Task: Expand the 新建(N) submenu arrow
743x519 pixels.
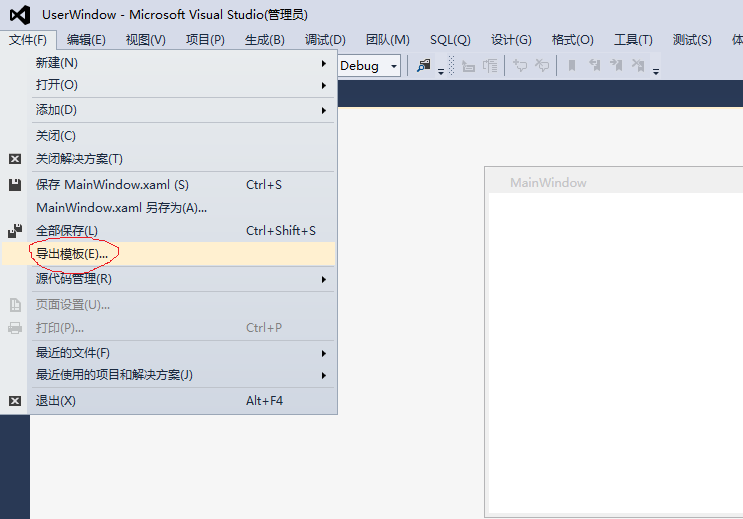Action: [x=324, y=63]
